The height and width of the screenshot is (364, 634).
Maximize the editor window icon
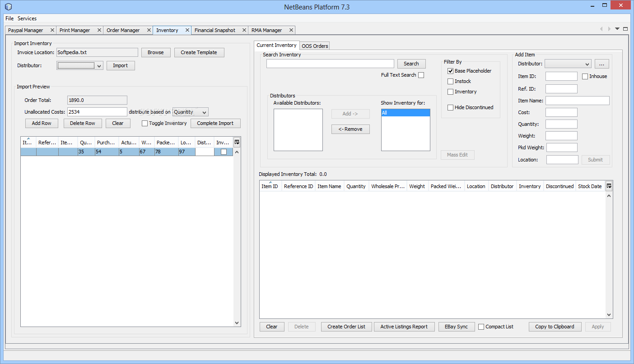point(625,29)
